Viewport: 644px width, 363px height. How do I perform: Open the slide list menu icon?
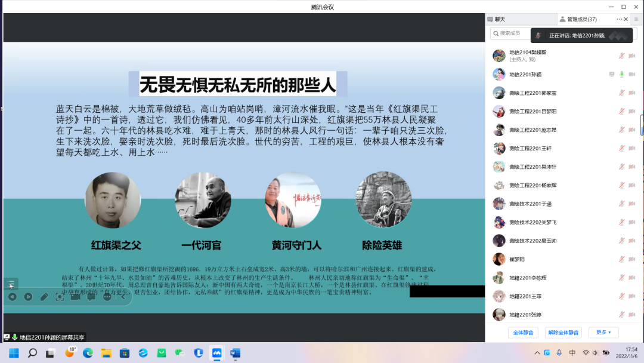click(x=11, y=284)
